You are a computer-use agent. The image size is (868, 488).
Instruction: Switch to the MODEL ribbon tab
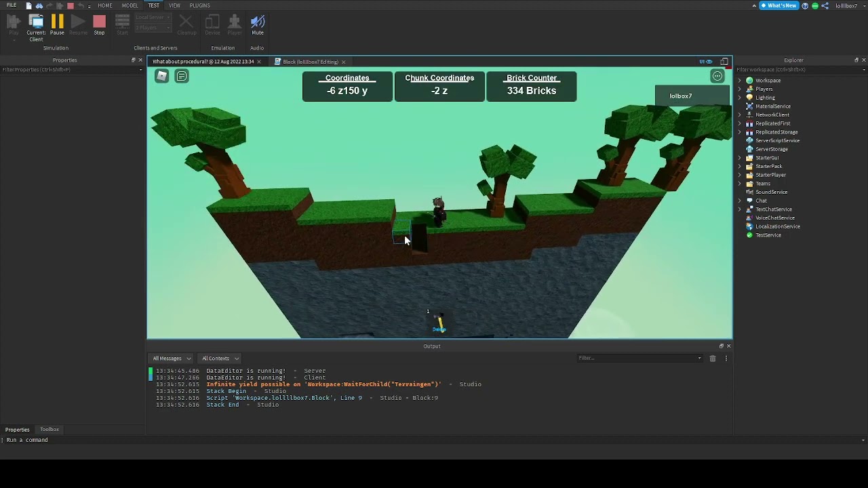[x=130, y=5]
